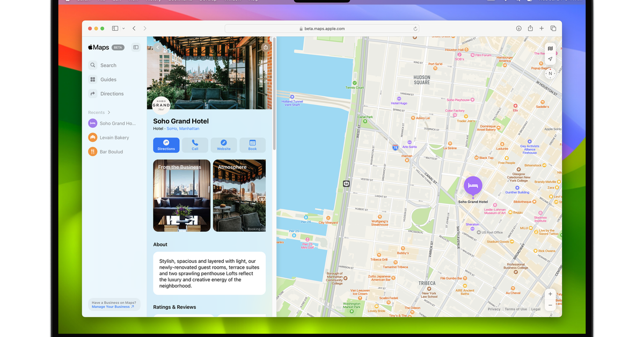Select Canal Park marker
Image resolution: width=644 pixels, height=337 pixels.
[x=365, y=119]
